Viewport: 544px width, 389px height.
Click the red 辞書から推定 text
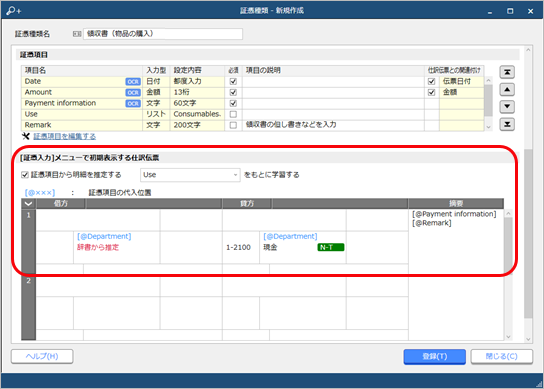click(x=98, y=247)
